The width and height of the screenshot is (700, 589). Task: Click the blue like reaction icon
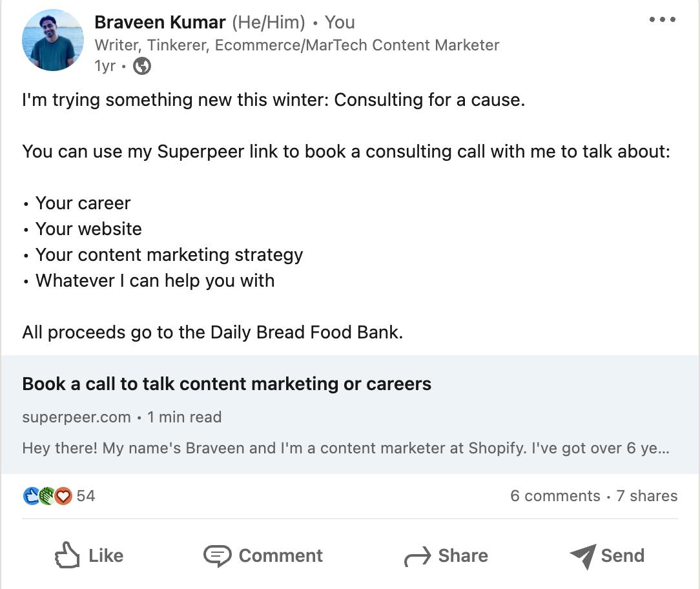pyautogui.click(x=31, y=496)
